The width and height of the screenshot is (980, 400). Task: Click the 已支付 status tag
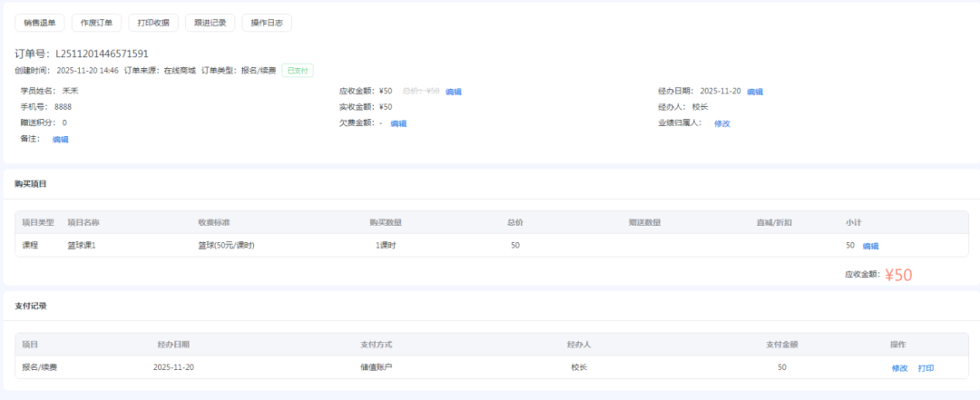pos(297,70)
